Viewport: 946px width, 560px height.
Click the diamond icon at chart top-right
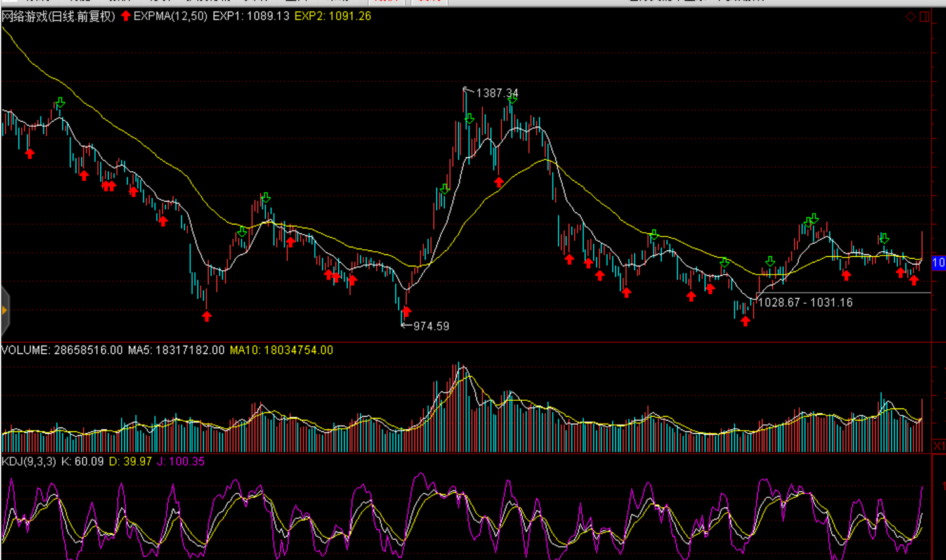point(910,16)
